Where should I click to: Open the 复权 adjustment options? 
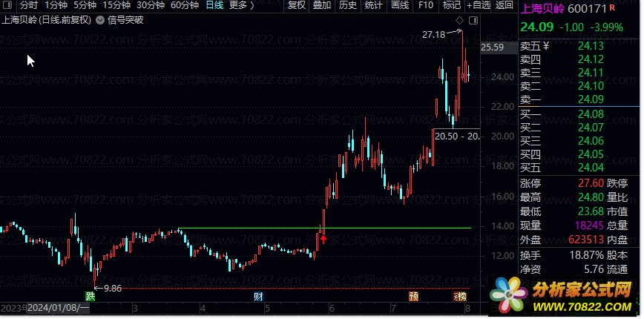[297, 5]
